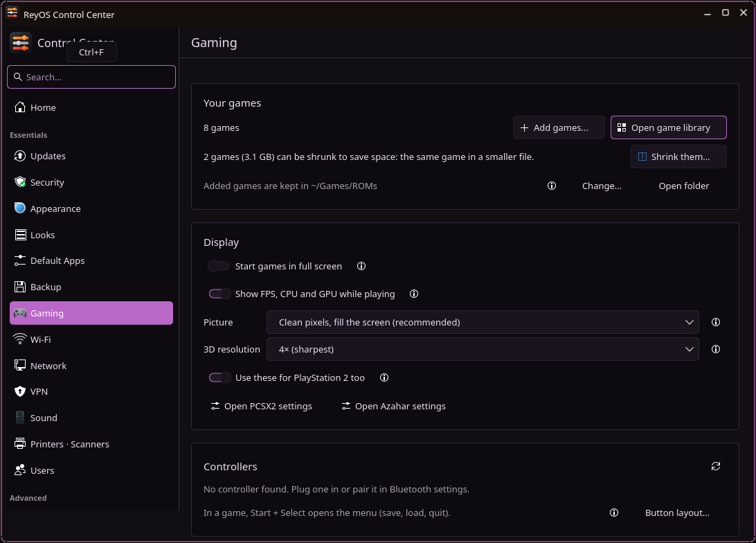Open Azahar settings

click(x=393, y=406)
